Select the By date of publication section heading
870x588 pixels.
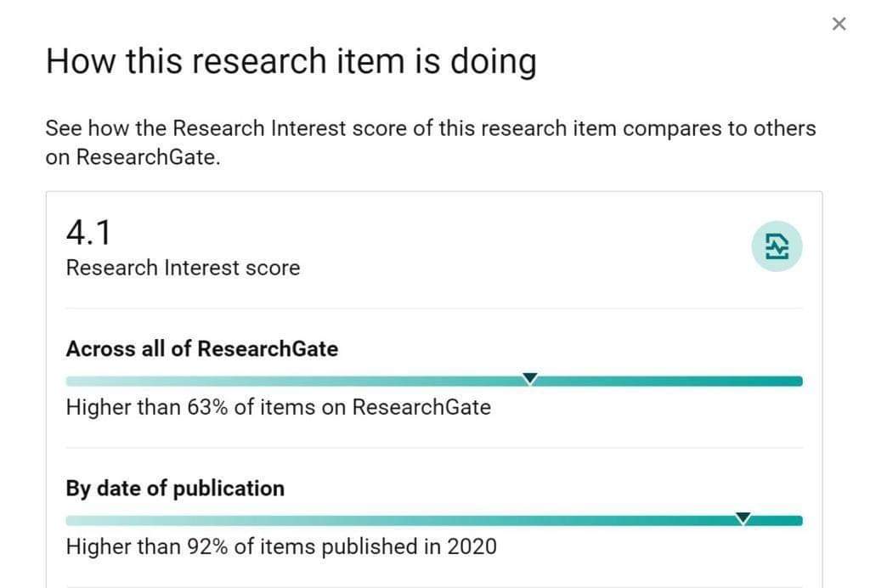click(175, 489)
